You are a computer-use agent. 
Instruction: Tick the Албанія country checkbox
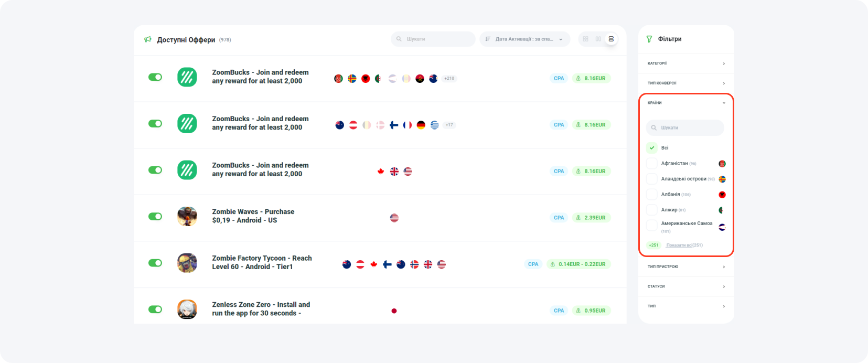[x=652, y=195]
